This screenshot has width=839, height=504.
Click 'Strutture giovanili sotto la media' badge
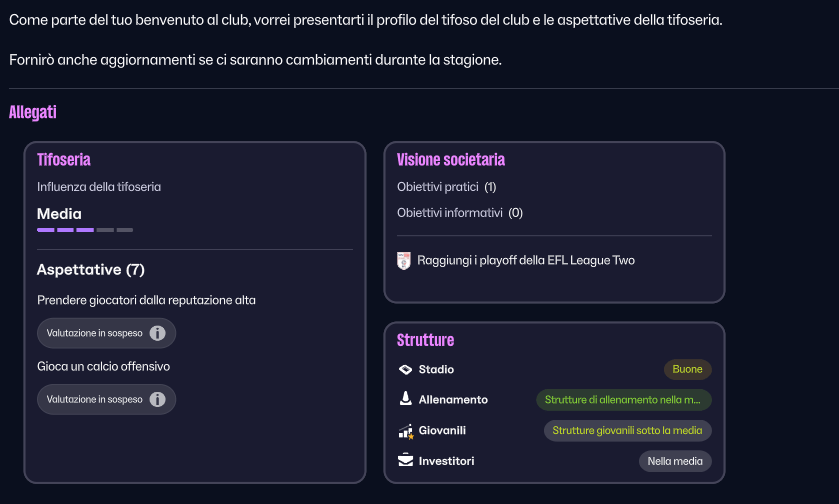tap(627, 431)
